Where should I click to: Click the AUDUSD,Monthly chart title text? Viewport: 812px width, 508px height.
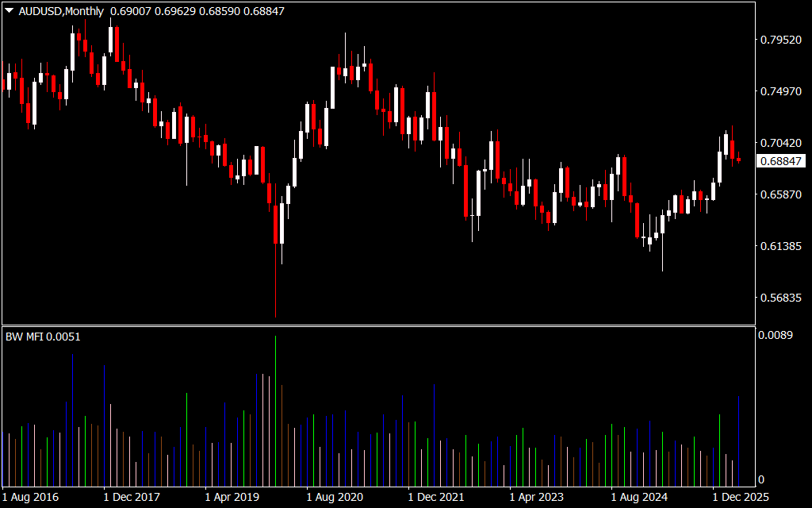pos(61,11)
